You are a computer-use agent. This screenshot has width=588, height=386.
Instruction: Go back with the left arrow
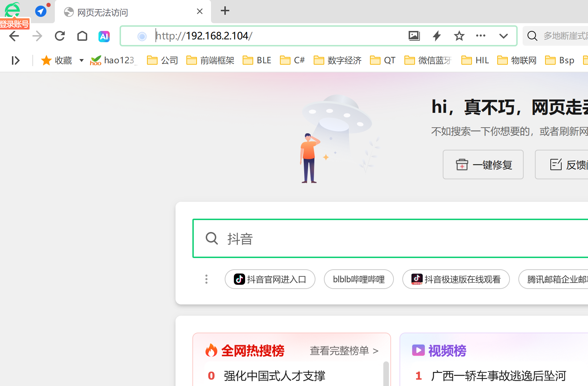[14, 36]
